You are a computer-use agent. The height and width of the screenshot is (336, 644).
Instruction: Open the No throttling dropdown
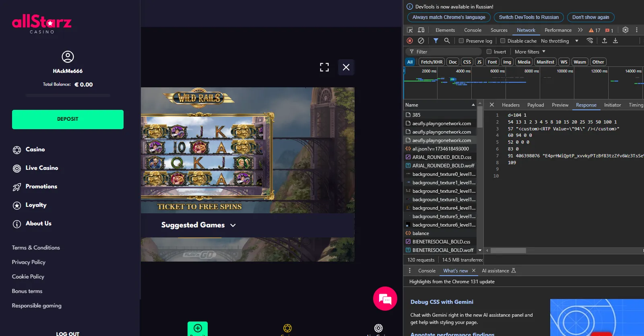tap(559, 41)
